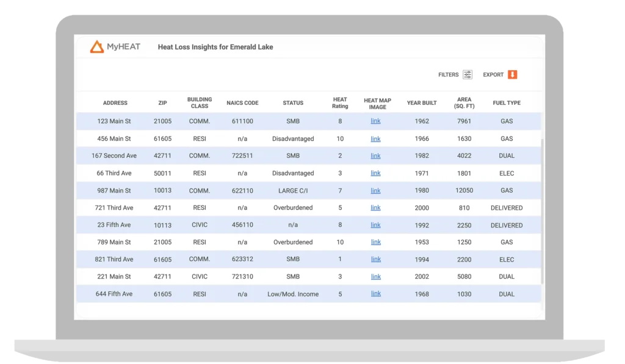Click the MyHEAT triangle logo icon

(96, 47)
